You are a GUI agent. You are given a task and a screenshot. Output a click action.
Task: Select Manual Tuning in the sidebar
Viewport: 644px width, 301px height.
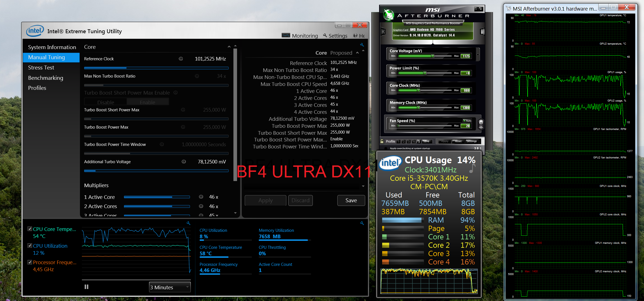click(51, 57)
